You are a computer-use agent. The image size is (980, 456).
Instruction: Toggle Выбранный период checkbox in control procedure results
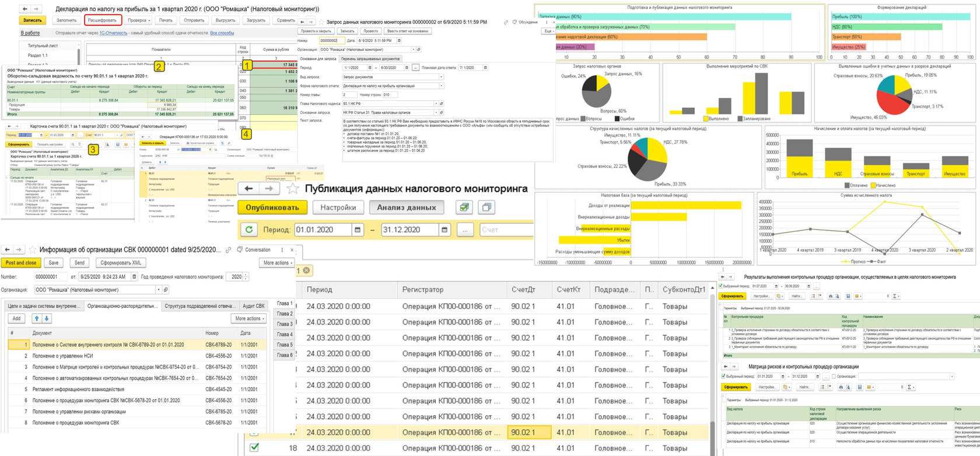point(721,286)
